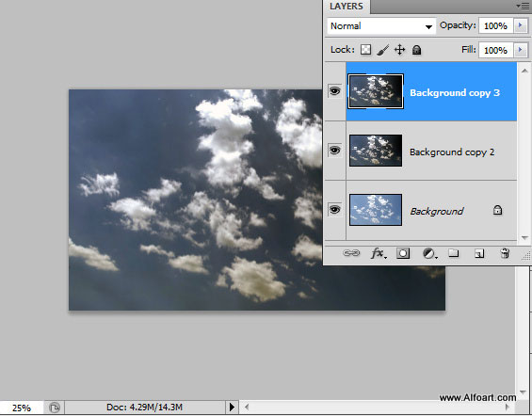Click the Link layers icon
The image size is (532, 416).
point(351,253)
